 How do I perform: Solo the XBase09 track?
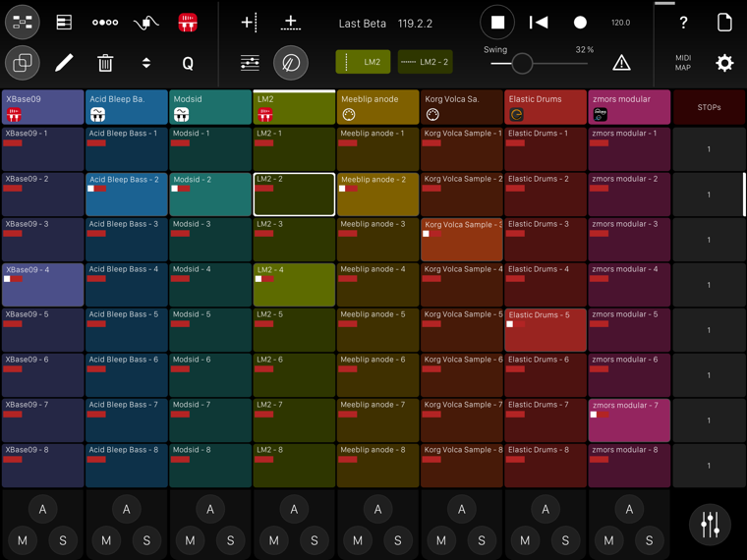pyautogui.click(x=63, y=540)
